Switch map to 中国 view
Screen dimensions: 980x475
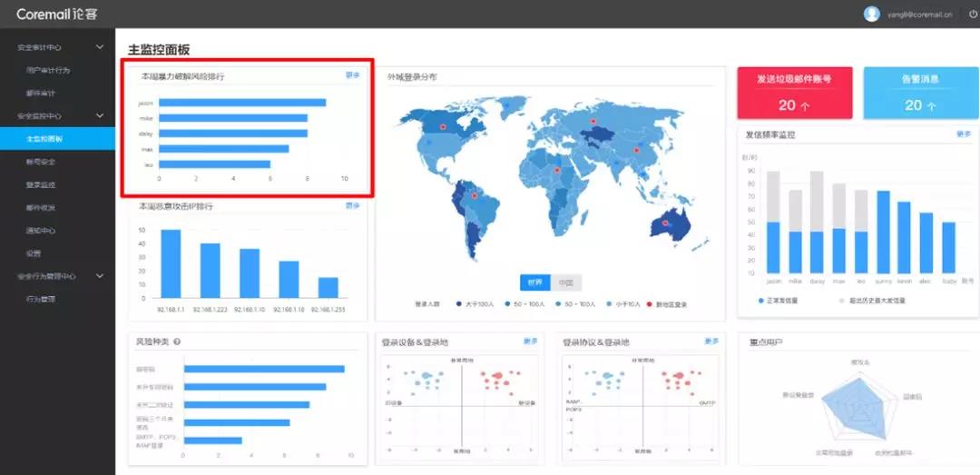pyautogui.click(x=566, y=282)
